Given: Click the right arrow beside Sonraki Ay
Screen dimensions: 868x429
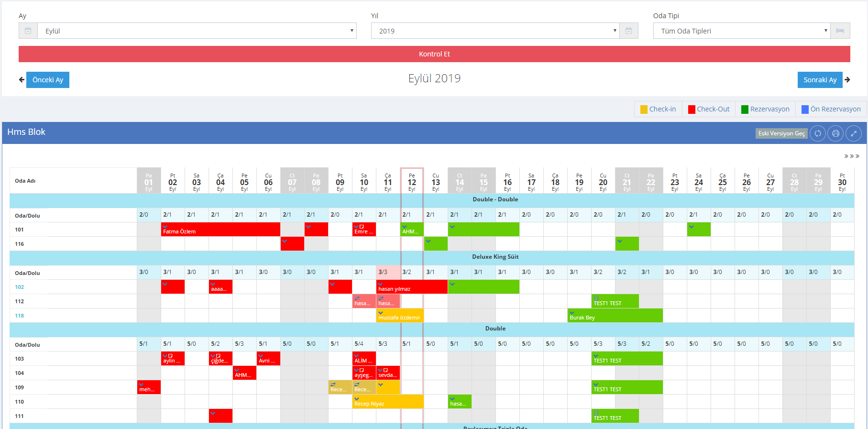Looking at the screenshot, I should click(847, 80).
